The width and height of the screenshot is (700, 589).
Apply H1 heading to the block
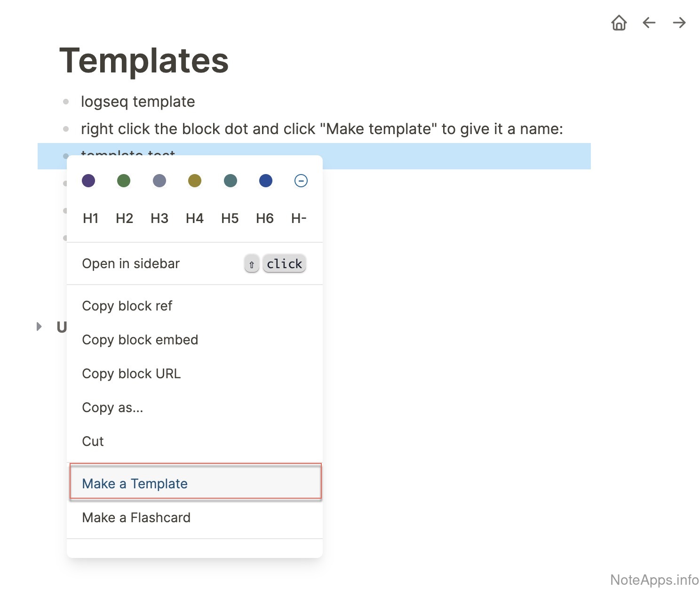90,218
